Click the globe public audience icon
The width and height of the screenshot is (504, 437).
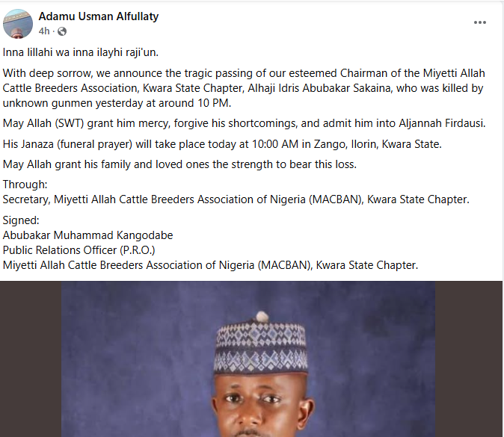(62, 31)
